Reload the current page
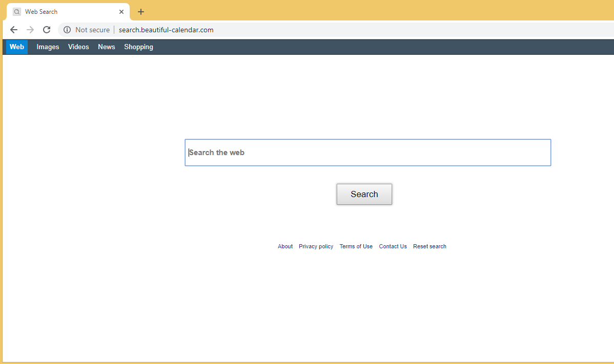This screenshot has width=614, height=364. [x=47, y=30]
